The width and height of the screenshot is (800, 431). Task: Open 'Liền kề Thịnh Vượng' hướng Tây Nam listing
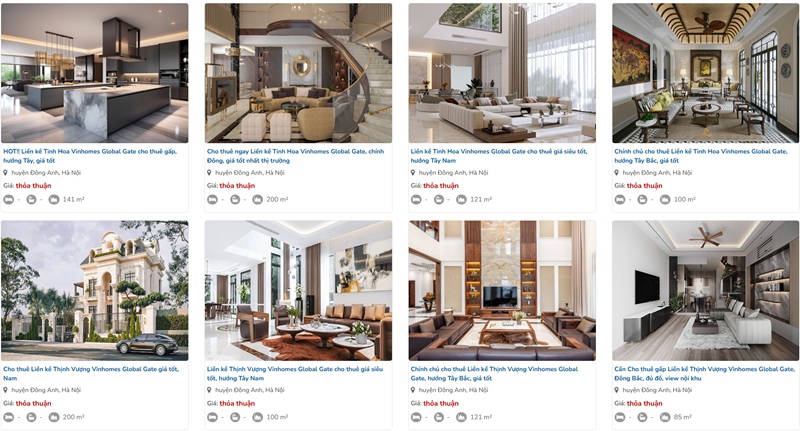pos(295,373)
